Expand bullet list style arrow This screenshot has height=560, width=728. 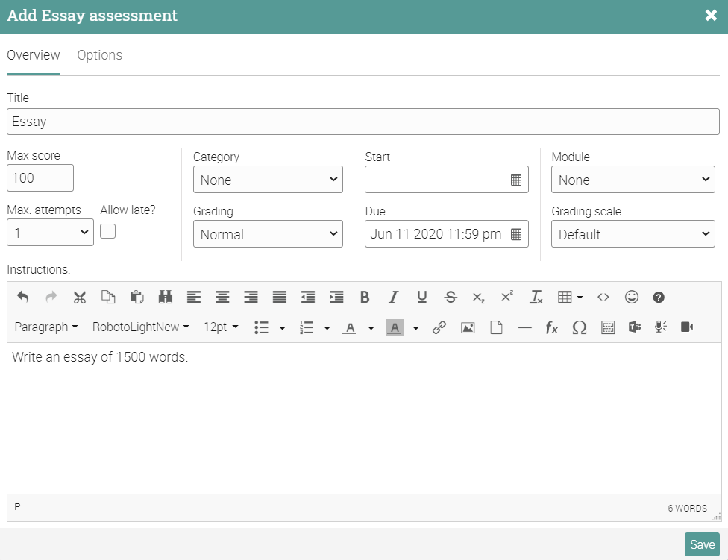(282, 328)
